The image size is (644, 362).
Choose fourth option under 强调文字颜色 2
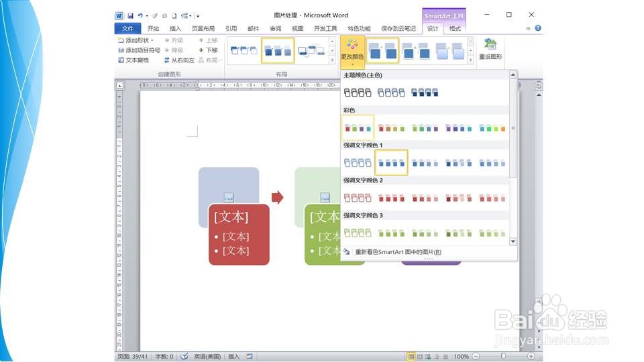458,198
